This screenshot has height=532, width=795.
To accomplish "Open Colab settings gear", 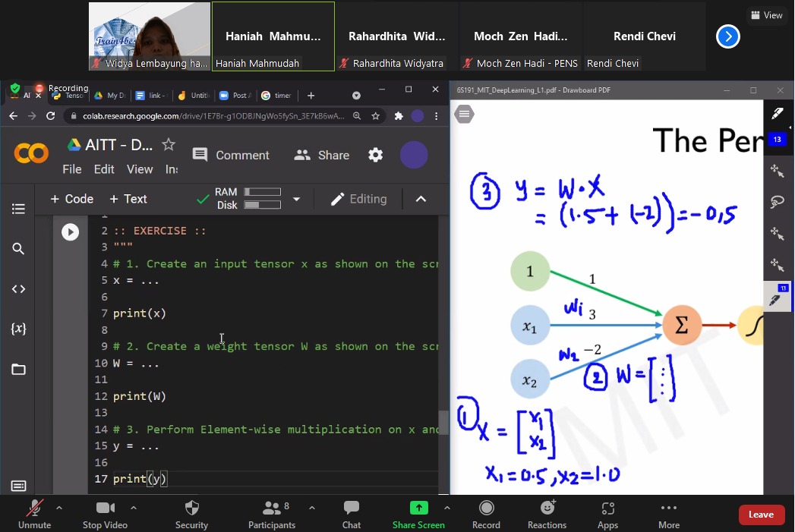I will 375,155.
